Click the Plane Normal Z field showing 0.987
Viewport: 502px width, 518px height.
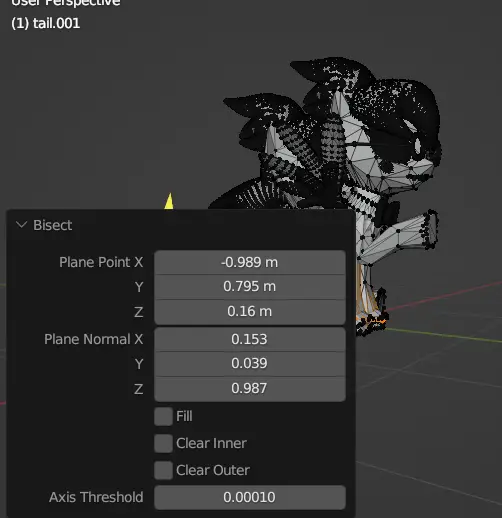point(250,389)
